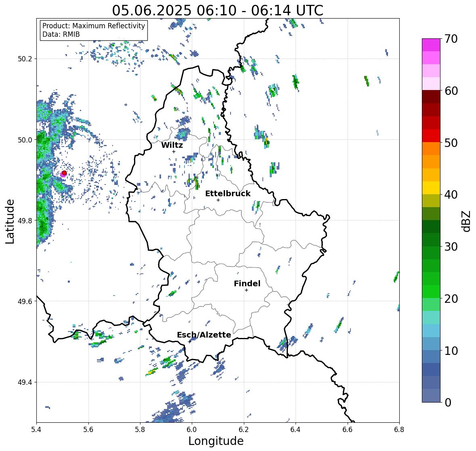476x451 pixels.
Task: Click longitude tick label 6.8
Action: 399,430
